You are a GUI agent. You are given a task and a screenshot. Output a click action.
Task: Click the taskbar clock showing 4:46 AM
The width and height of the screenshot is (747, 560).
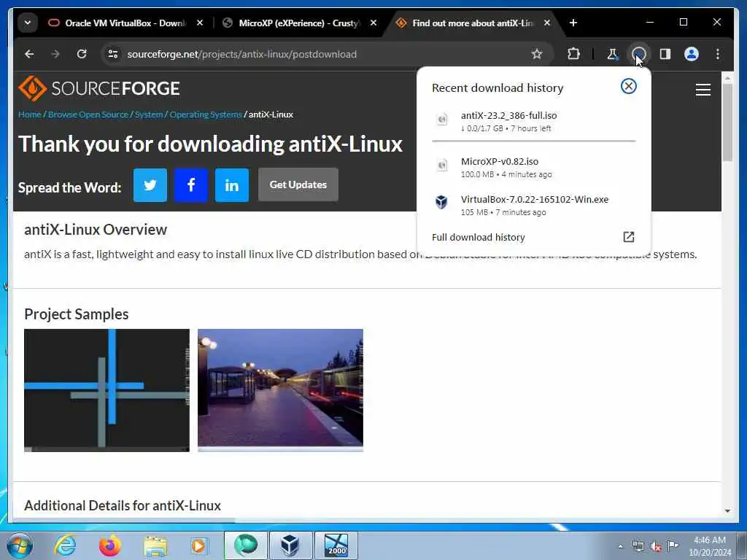pyautogui.click(x=710, y=545)
